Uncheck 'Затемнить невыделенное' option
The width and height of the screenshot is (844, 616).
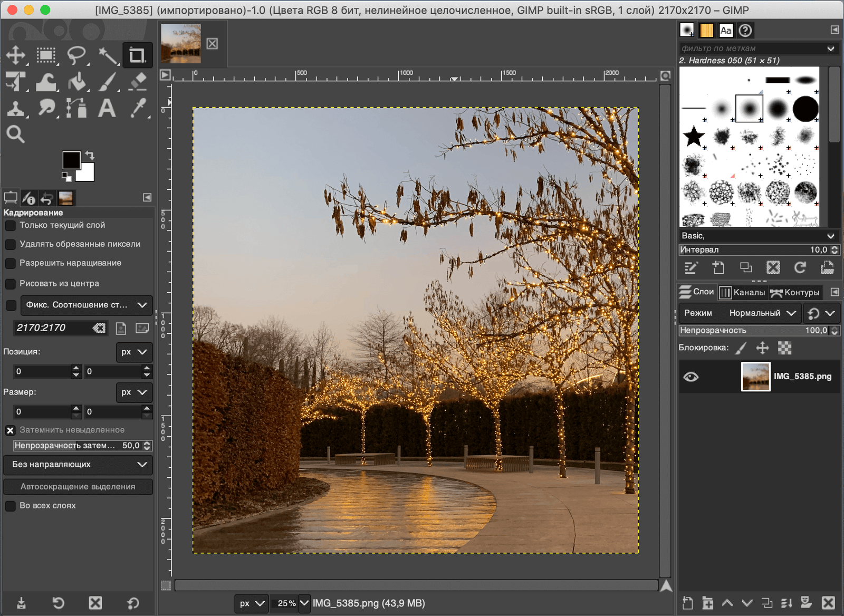pyautogui.click(x=10, y=430)
